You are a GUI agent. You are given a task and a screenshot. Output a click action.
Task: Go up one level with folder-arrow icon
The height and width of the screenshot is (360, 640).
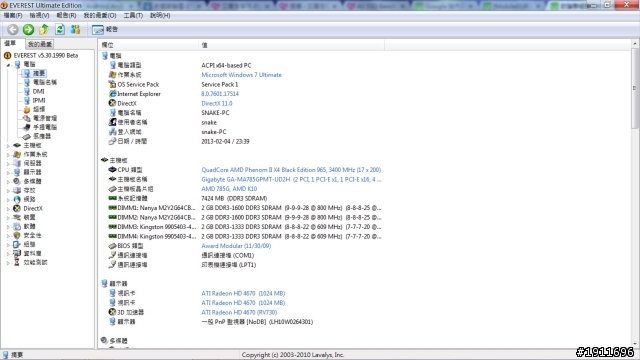44,29
